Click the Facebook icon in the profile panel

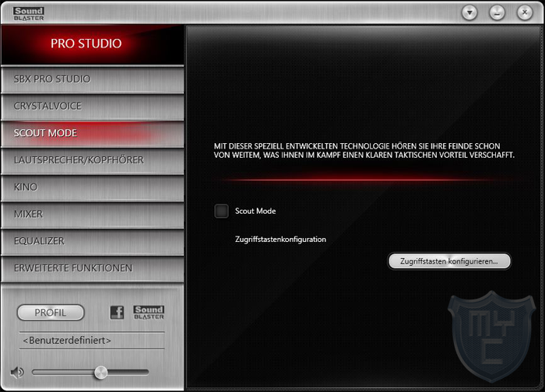pos(117,313)
